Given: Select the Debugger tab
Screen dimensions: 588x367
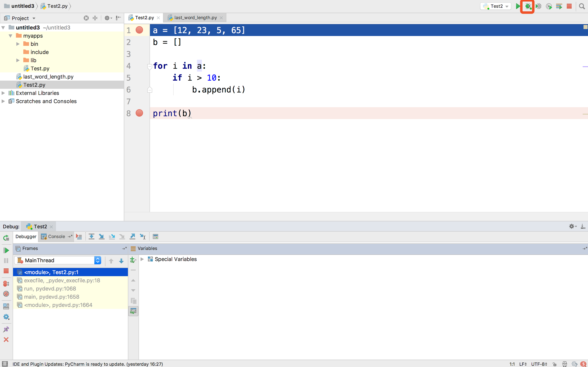Looking at the screenshot, I should point(26,237).
